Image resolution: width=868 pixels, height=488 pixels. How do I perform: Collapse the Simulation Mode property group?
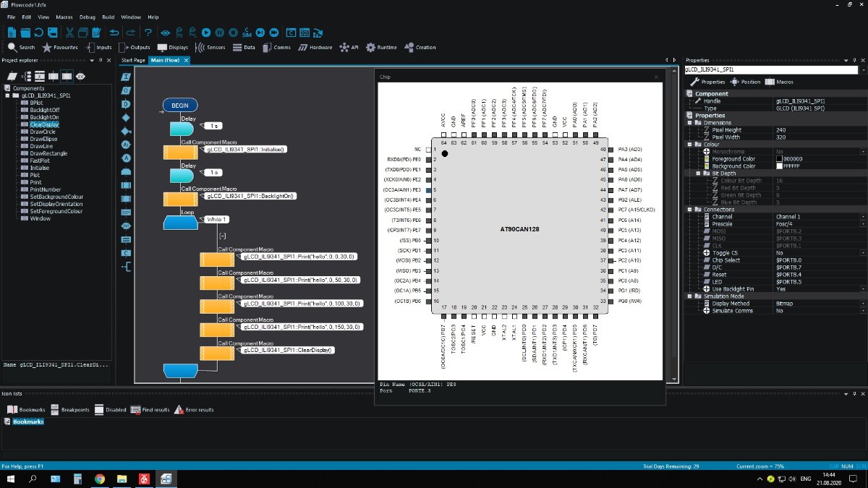click(x=689, y=296)
